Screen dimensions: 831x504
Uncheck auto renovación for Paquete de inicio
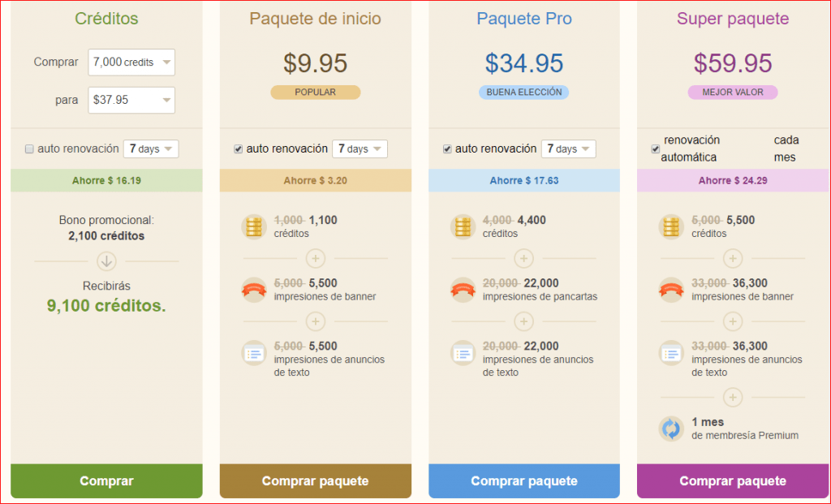click(x=238, y=149)
